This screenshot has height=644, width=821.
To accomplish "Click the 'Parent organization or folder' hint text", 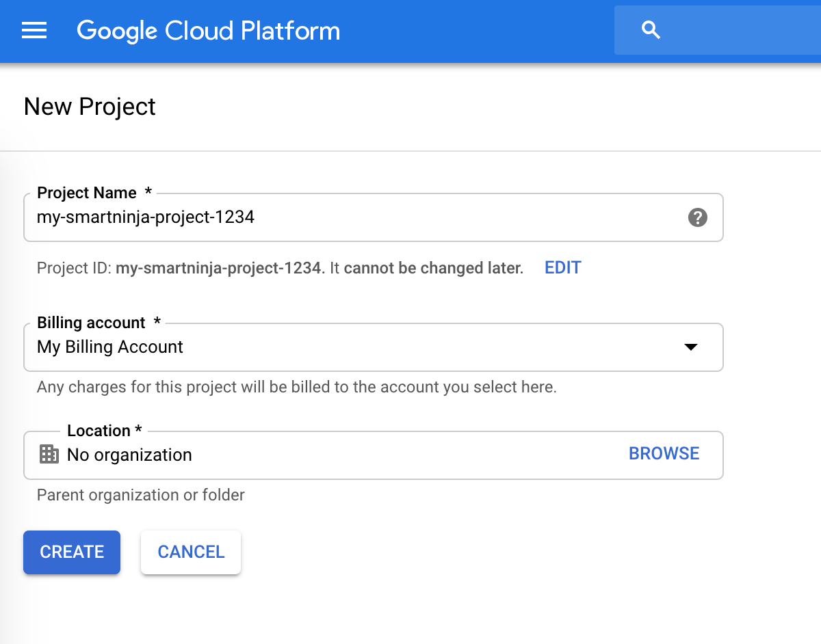I will tap(141, 495).
